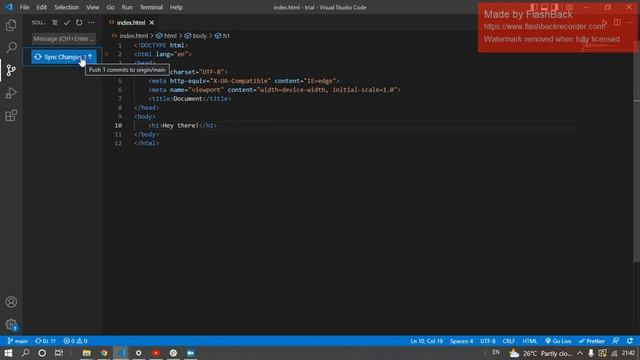This screenshot has height=360, width=640.
Task: Click the VS Code logo in title bar
Action: (9, 7)
